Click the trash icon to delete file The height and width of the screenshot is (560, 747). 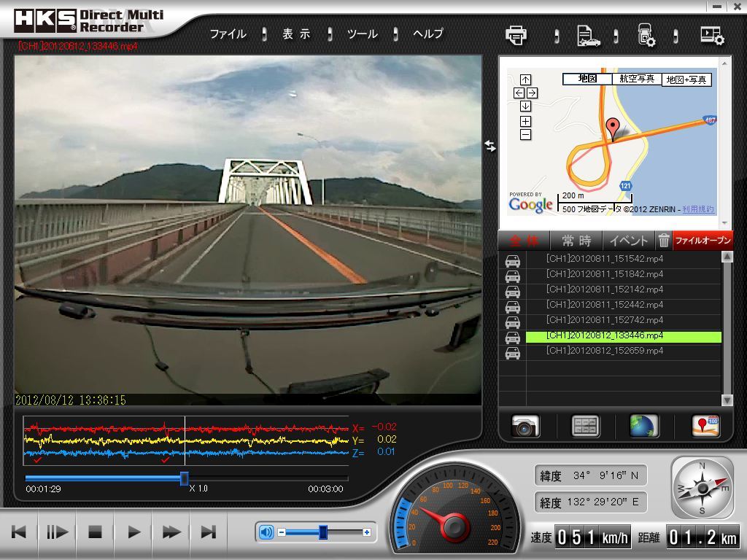tap(664, 241)
